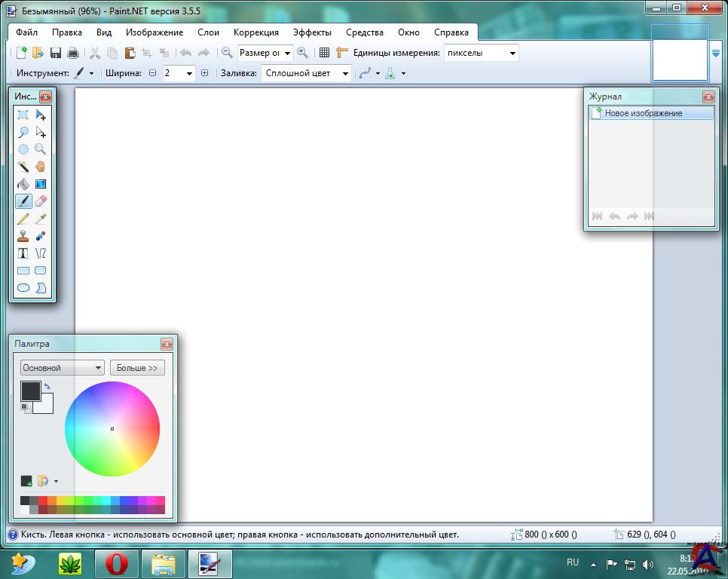Toggle the pixel grid display
The height and width of the screenshot is (579, 728).
coord(324,53)
